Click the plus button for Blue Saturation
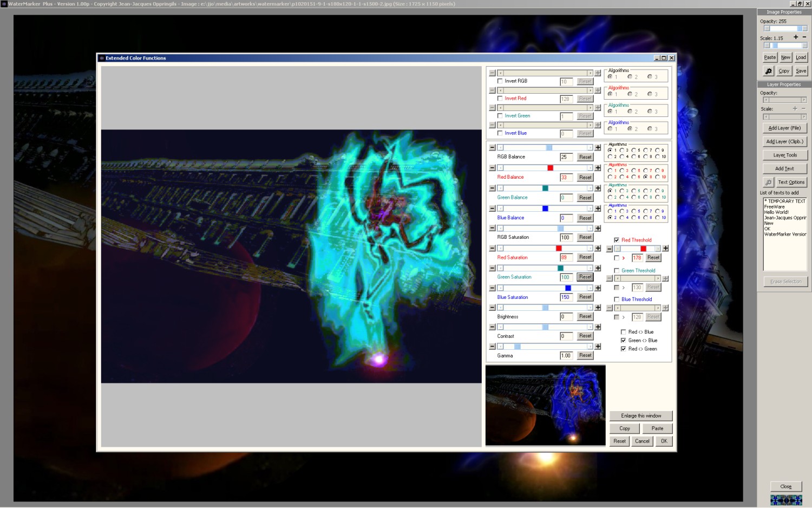The width and height of the screenshot is (812, 508). click(598, 288)
